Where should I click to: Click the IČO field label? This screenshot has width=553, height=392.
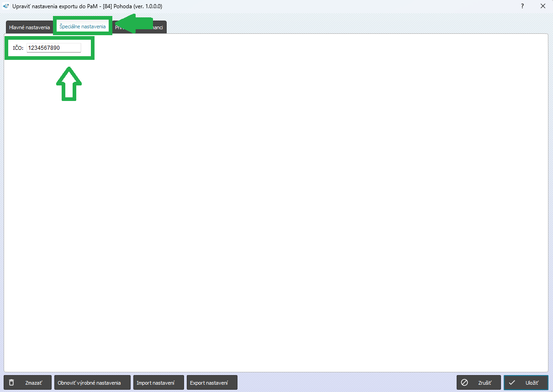(x=18, y=48)
